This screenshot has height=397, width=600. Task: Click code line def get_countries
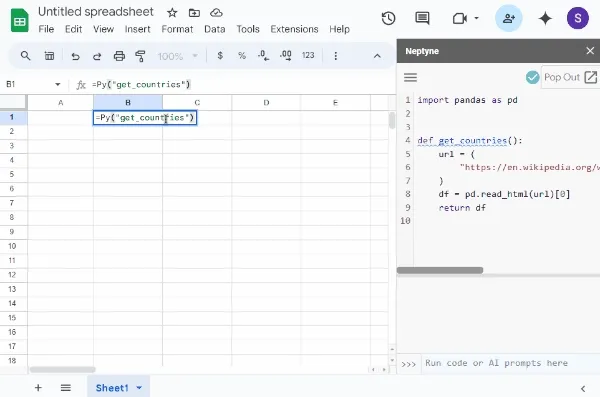[470, 141]
